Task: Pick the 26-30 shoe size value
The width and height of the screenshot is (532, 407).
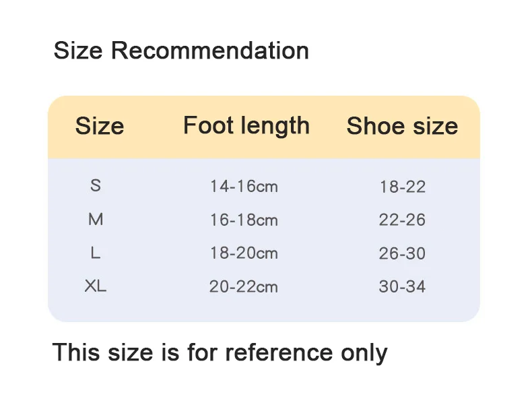Action: point(403,253)
